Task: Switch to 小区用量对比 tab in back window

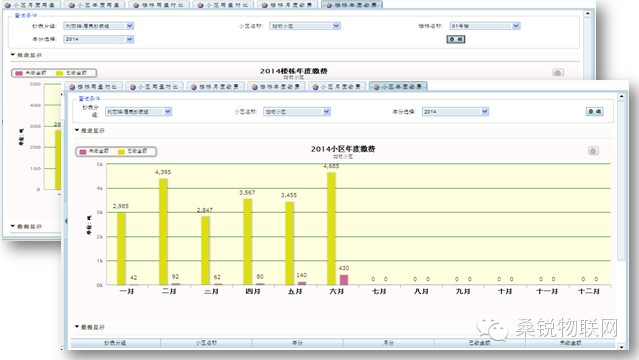Action: point(223,5)
